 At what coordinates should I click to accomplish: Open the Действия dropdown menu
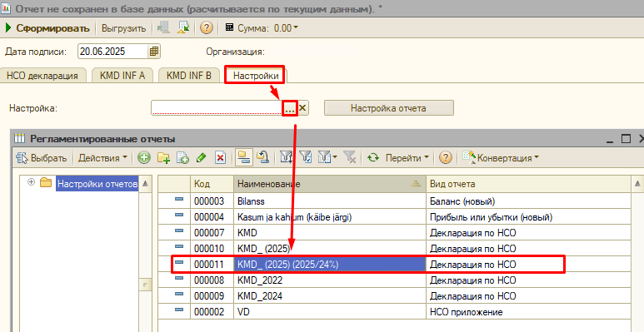(x=102, y=158)
